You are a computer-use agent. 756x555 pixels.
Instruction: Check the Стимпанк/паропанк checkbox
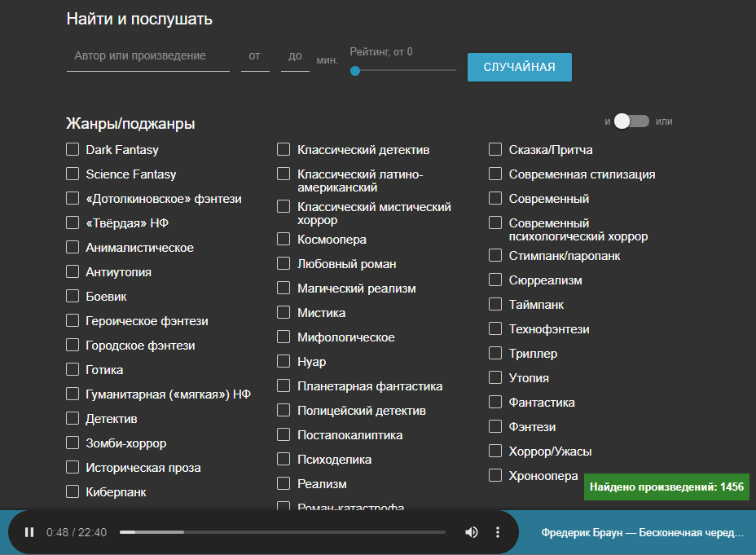pyautogui.click(x=495, y=256)
